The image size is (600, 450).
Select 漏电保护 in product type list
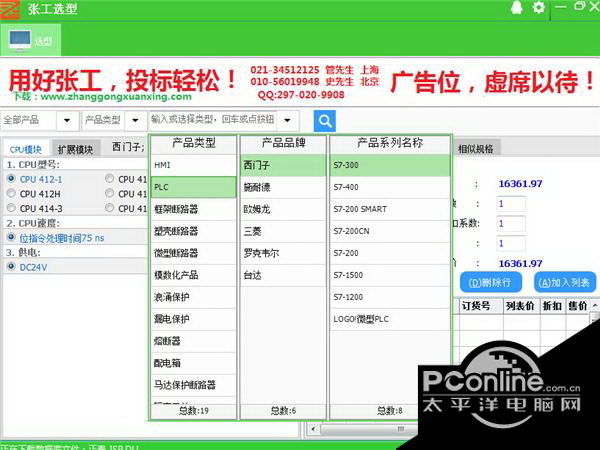pyautogui.click(x=194, y=319)
